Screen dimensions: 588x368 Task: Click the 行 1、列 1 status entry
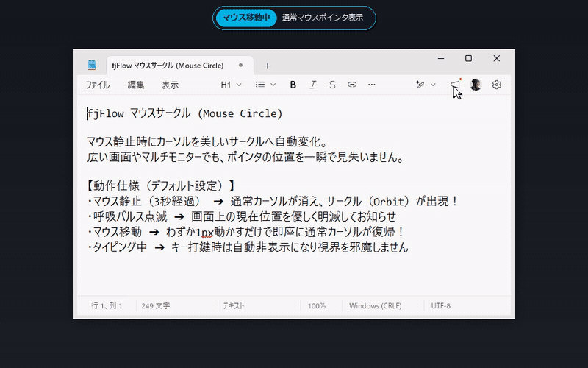click(x=107, y=306)
